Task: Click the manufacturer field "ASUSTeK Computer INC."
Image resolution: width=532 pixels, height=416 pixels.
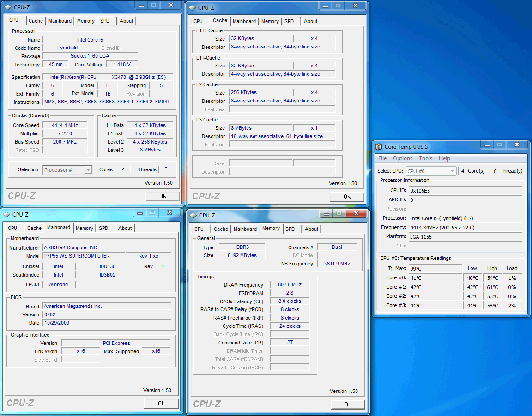Action: click(107, 247)
